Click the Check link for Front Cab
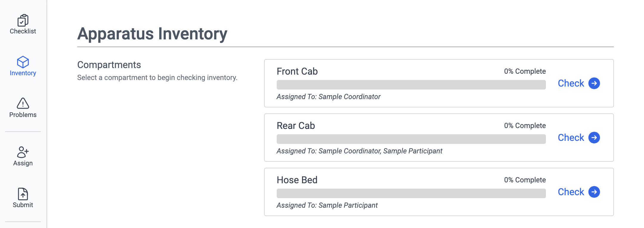644x228 pixels. pyautogui.click(x=571, y=83)
